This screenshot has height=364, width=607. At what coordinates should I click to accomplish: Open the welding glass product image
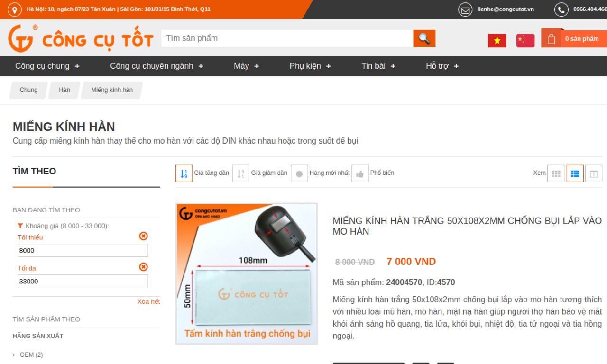[247, 274]
